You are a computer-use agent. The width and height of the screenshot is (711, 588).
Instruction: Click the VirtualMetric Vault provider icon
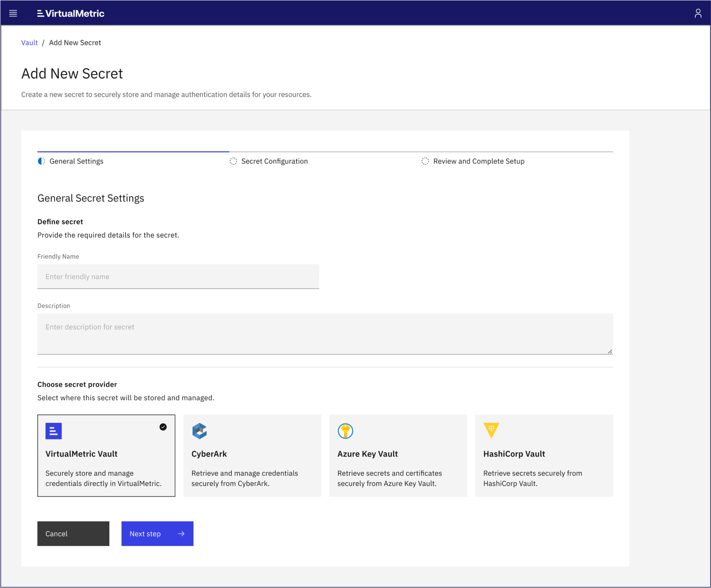click(x=53, y=431)
